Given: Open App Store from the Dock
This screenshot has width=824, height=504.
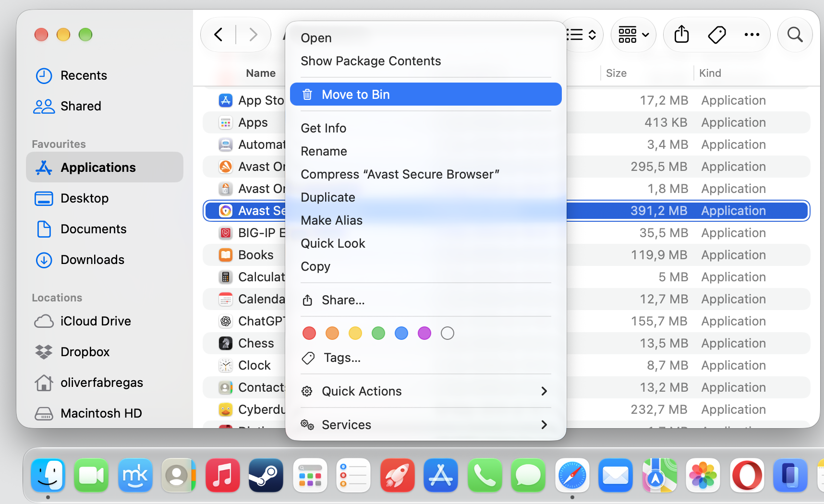Looking at the screenshot, I should pos(441,475).
